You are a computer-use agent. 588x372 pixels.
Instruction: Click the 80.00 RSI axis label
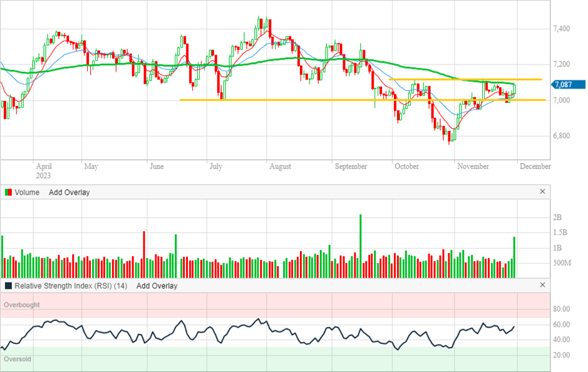point(561,309)
